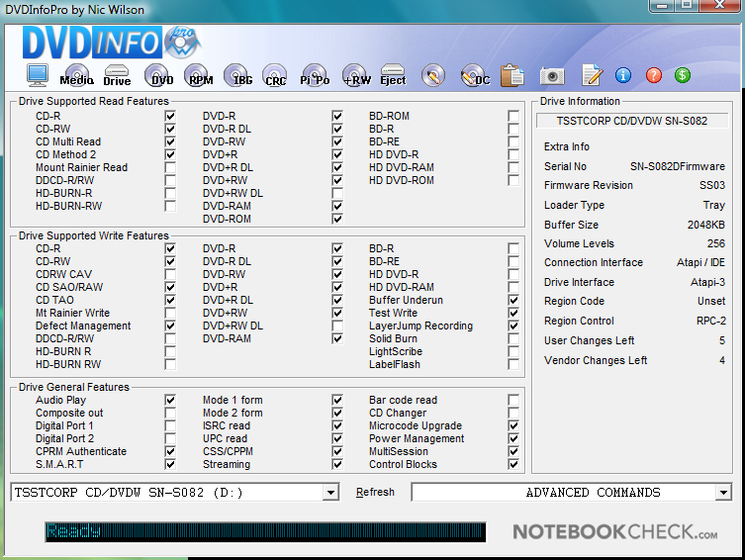The width and height of the screenshot is (745, 560).
Task: Toggle Streaming checkbox
Action: coord(337,464)
